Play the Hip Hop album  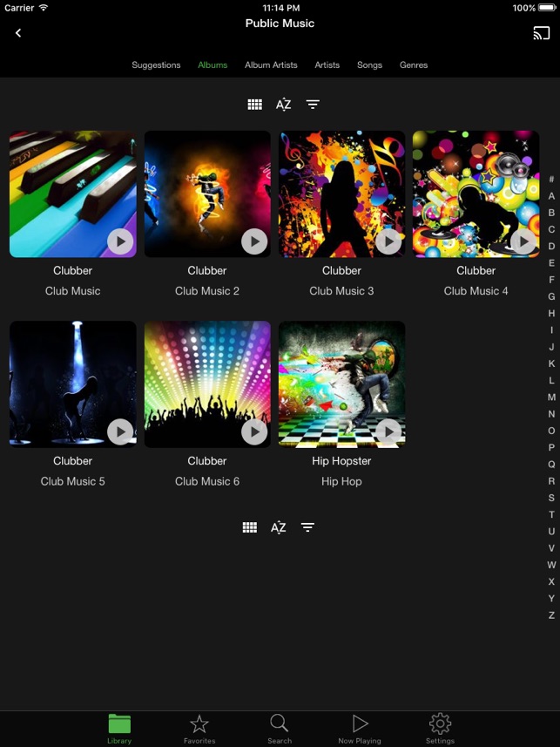(x=388, y=431)
